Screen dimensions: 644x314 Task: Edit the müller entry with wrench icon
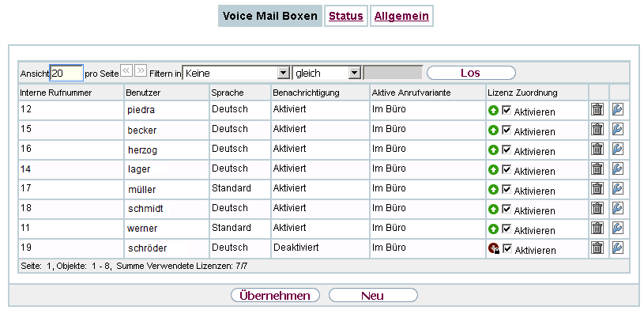tap(617, 188)
